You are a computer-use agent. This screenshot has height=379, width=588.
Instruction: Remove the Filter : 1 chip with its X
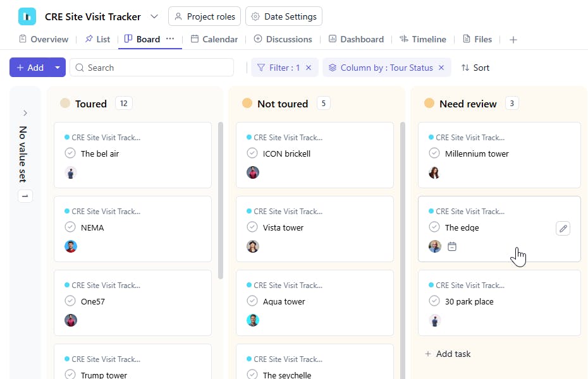(x=309, y=68)
